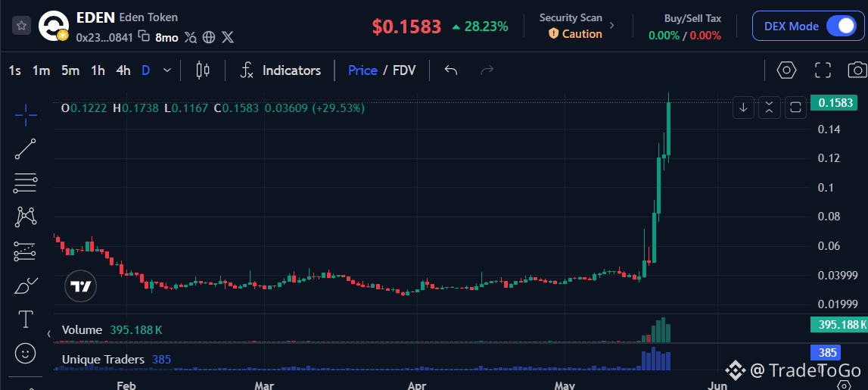Open the emoji icons tool
Viewport: 868px width, 390px height.
coord(26,353)
